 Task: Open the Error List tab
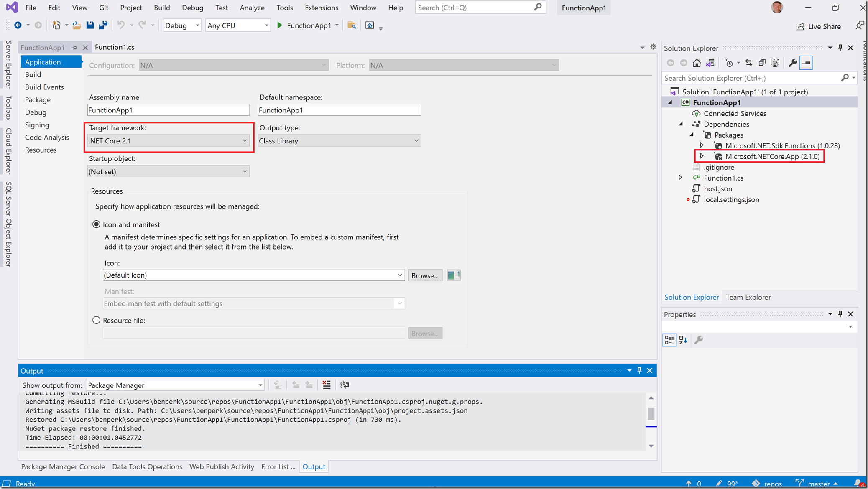278,466
